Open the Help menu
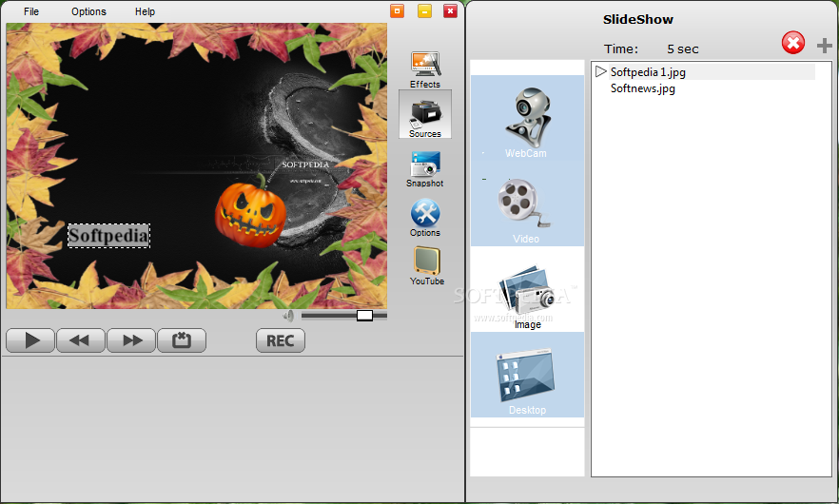 point(145,11)
